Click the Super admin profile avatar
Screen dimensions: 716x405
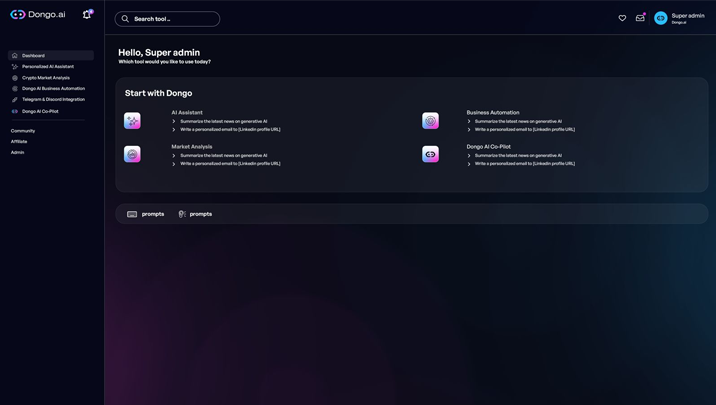pos(661,18)
